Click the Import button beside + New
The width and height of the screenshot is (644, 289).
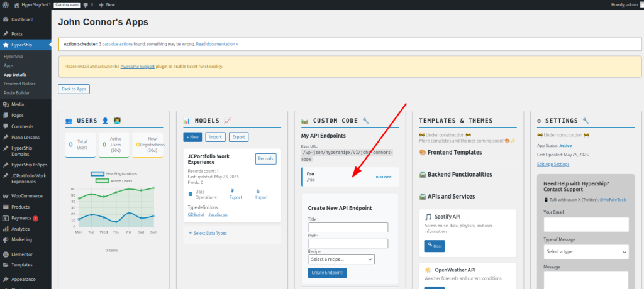tap(215, 137)
